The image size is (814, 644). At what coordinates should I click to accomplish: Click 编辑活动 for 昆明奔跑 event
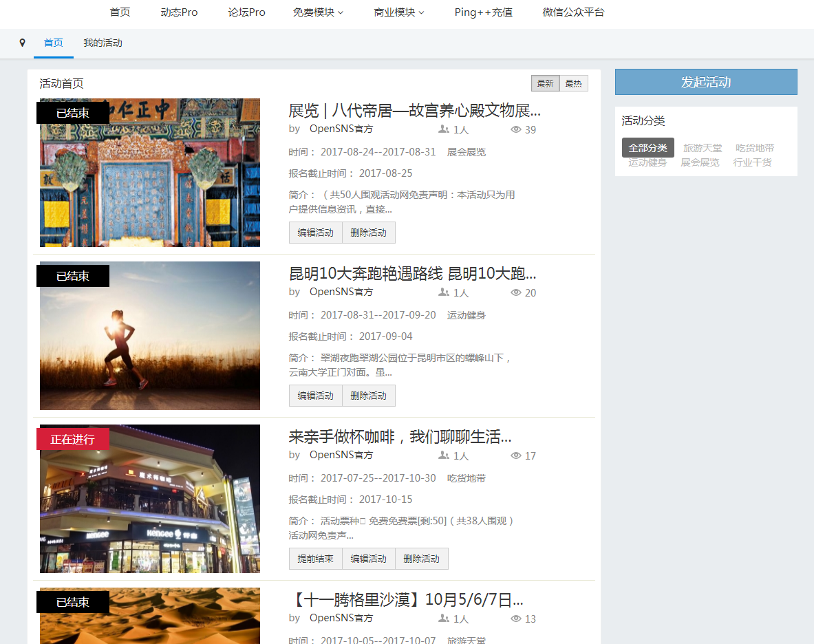point(316,396)
